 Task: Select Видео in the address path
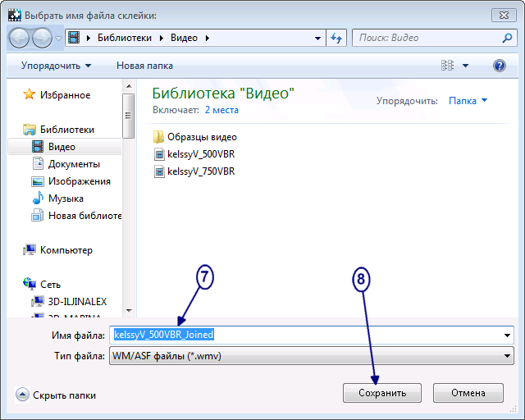tap(184, 38)
